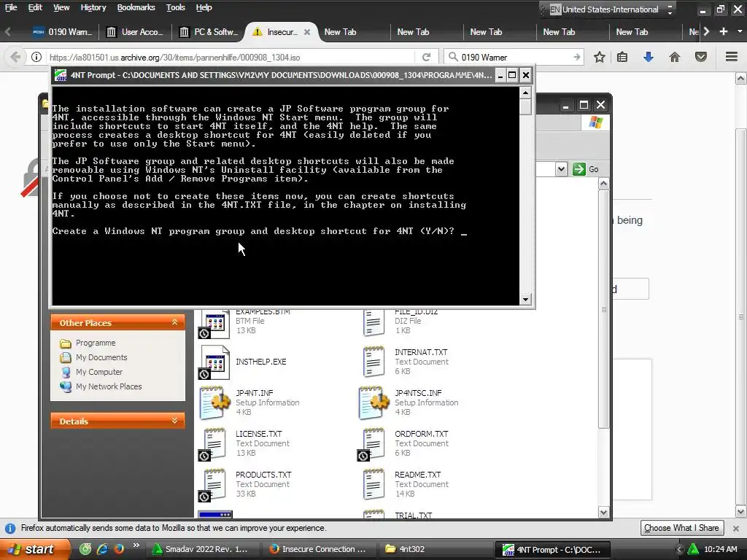Reload the current page

[426, 57]
